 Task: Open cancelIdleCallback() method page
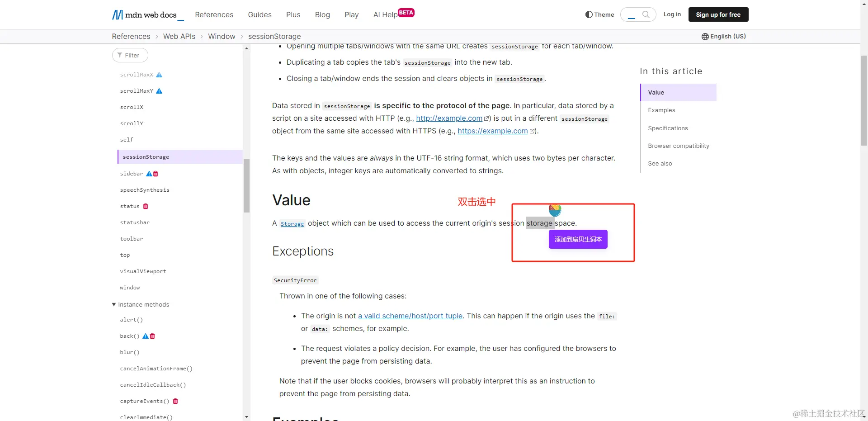pos(153,385)
